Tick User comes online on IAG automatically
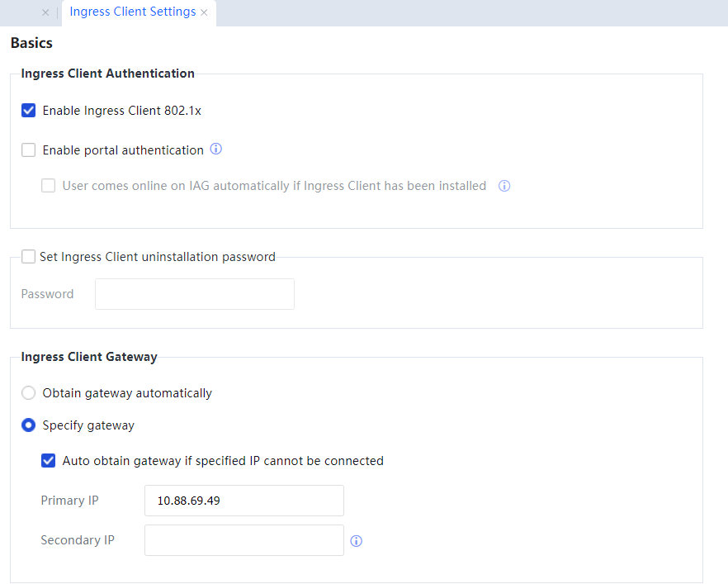 (49, 186)
